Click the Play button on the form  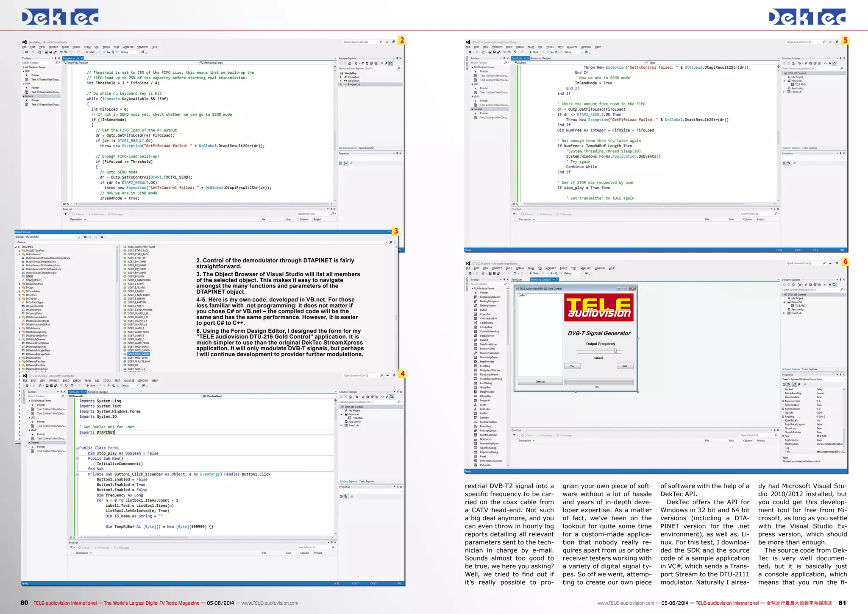click(x=572, y=366)
